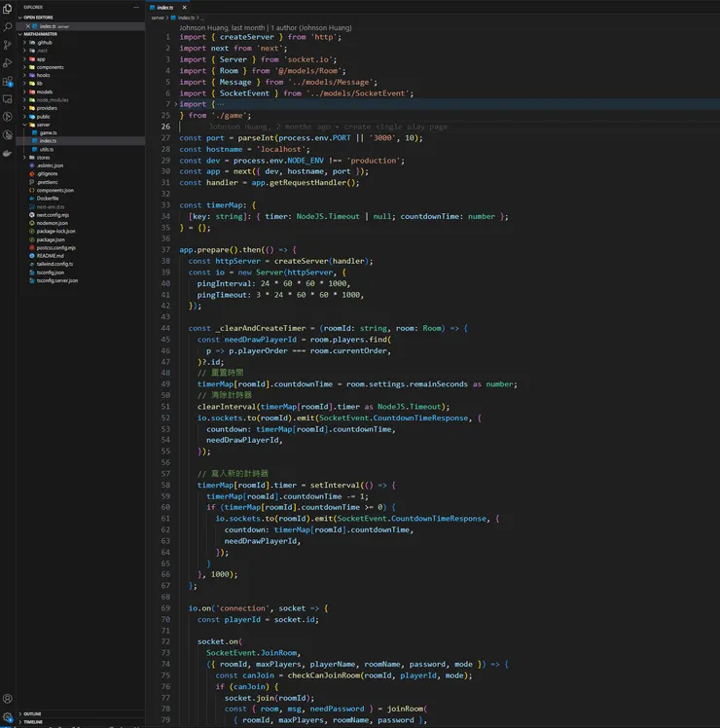The height and width of the screenshot is (728, 720).
Task: Close index.ts in Open Editors list
Action: point(29,26)
